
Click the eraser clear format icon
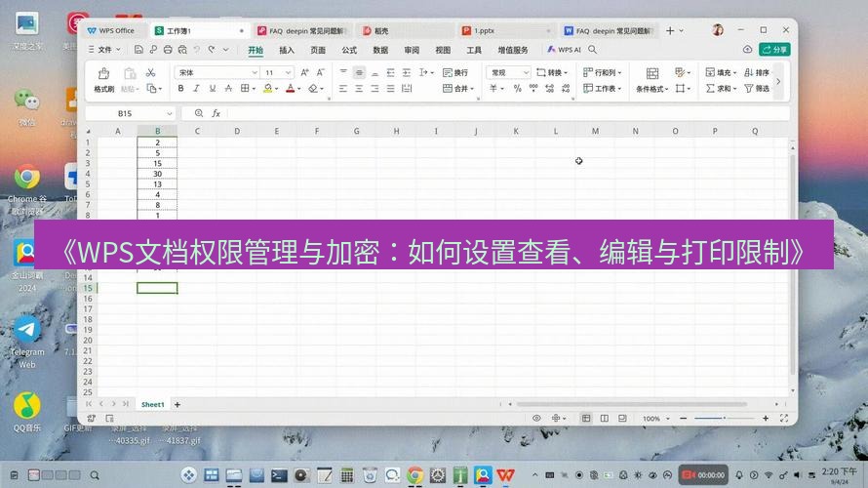(313, 88)
